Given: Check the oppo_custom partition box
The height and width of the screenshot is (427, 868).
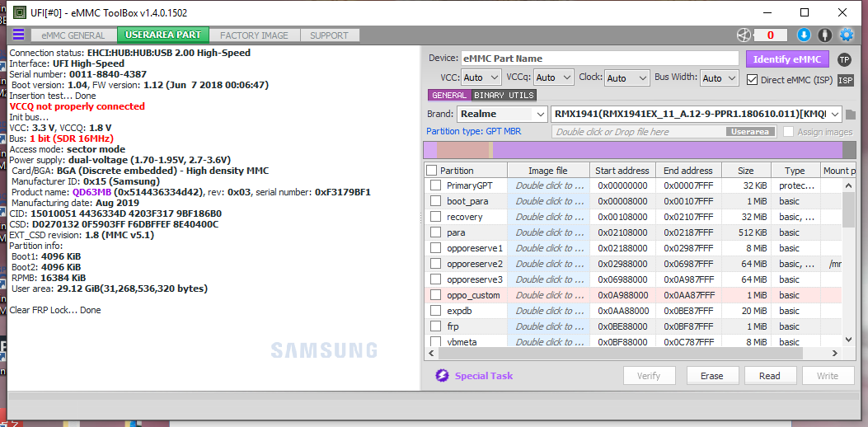Looking at the screenshot, I should tap(436, 295).
